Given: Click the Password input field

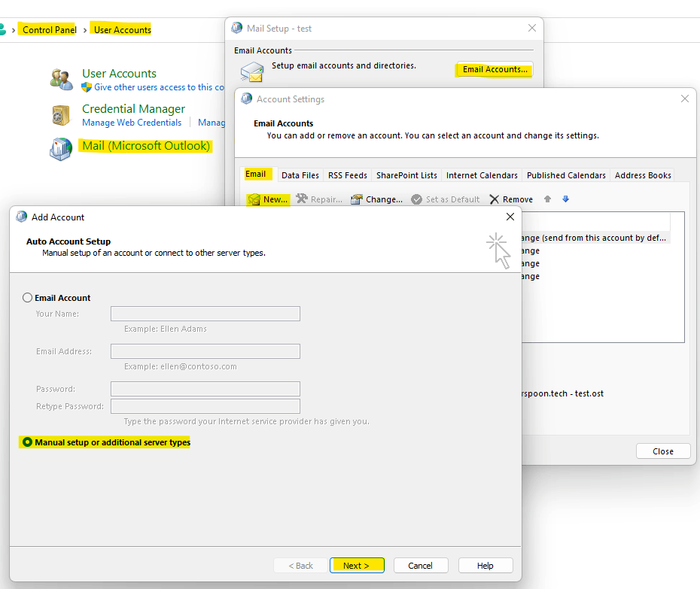Looking at the screenshot, I should (205, 389).
